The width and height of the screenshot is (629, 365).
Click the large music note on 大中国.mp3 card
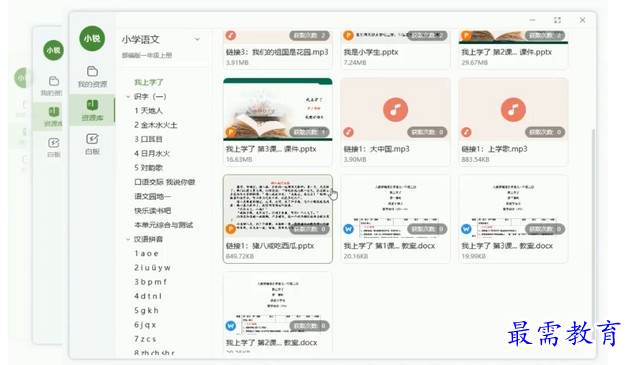(x=396, y=110)
